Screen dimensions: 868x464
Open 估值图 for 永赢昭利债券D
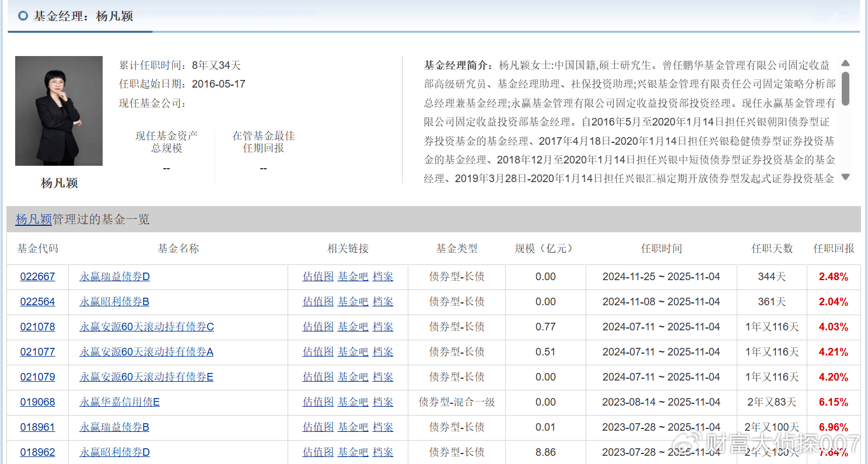318,452
